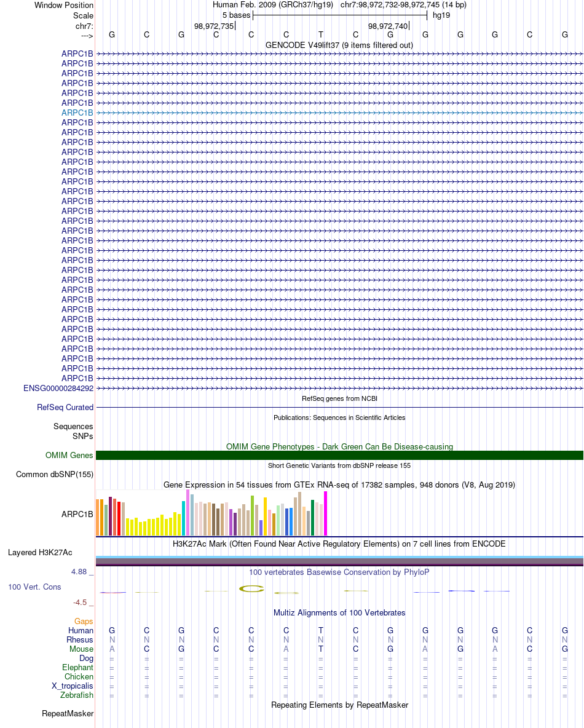This screenshot has width=584, height=728.
Task: Open OMIM Gene Phenotypes track title
Action: coord(339,446)
